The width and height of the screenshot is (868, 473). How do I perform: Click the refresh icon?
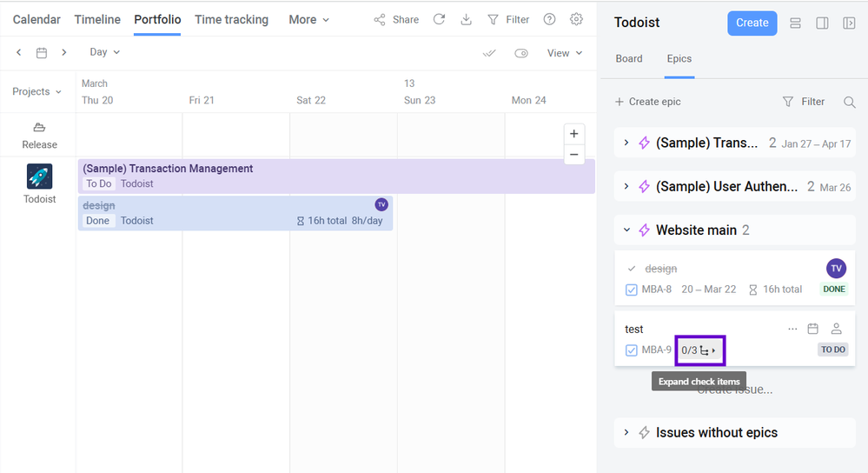click(439, 19)
